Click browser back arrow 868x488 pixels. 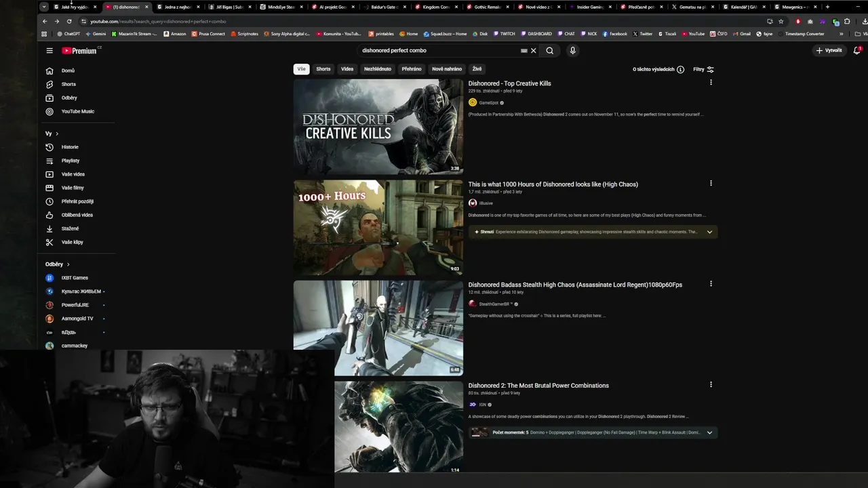tap(45, 21)
